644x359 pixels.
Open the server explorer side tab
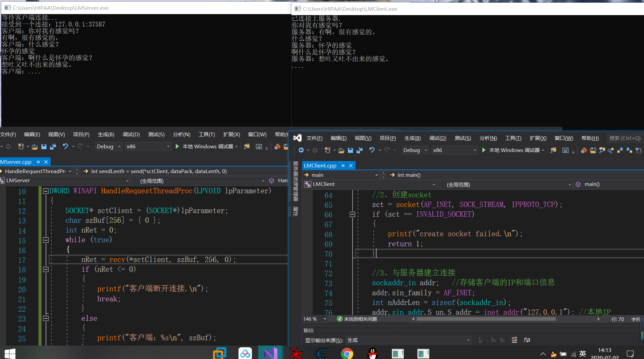(296, 181)
